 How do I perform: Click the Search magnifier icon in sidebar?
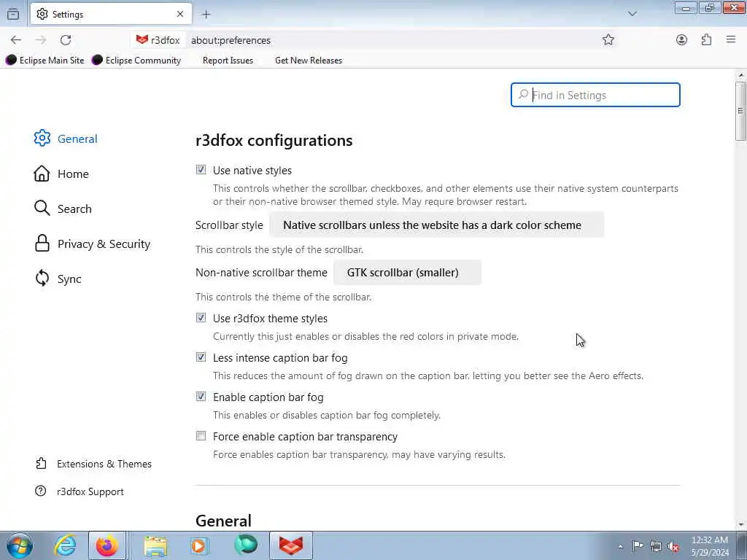pyautogui.click(x=42, y=208)
